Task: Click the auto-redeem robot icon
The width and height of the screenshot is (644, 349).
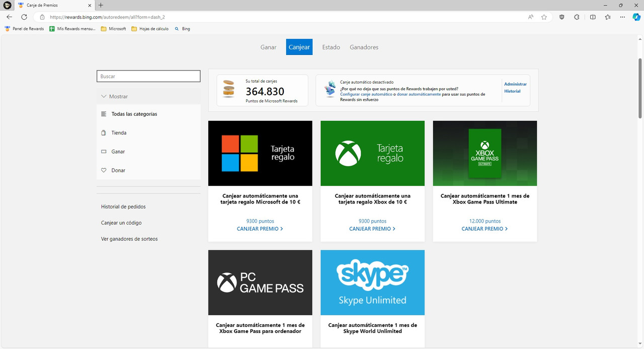Action: click(x=330, y=89)
